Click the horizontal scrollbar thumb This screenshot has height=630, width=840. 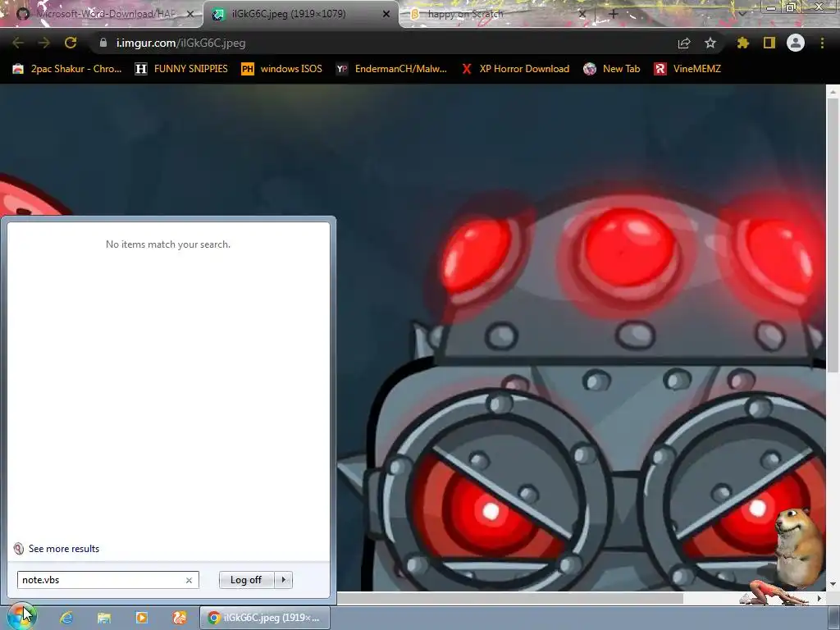pos(510,598)
